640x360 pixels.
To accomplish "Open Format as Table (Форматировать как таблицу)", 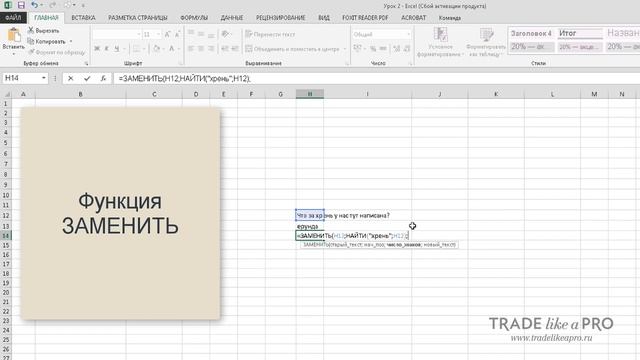I will (x=486, y=42).
